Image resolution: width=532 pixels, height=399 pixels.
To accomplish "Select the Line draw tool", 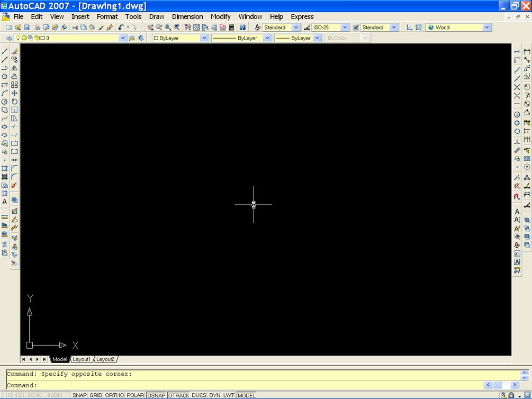I will click(x=5, y=51).
